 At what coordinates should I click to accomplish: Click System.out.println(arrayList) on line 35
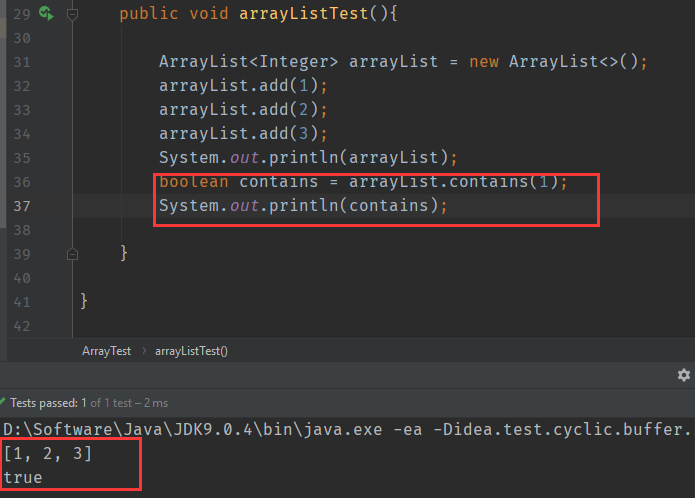click(308, 158)
